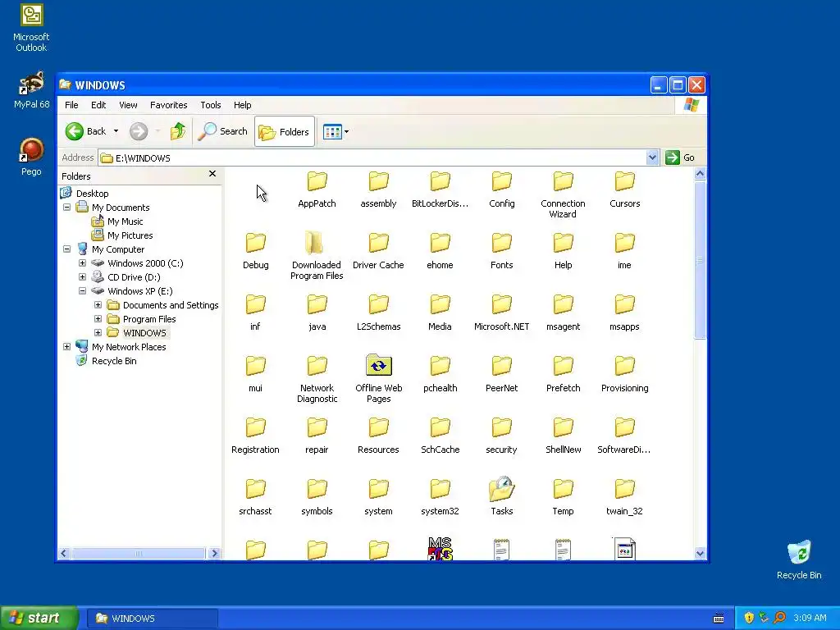Open the File menu
Viewport: 840px width, 630px height.
point(71,105)
